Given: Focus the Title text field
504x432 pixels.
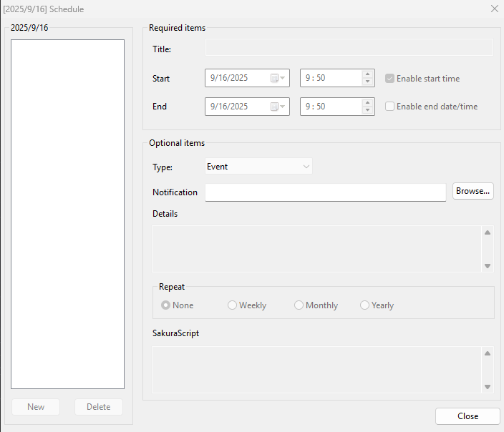Looking at the screenshot, I should coord(349,47).
